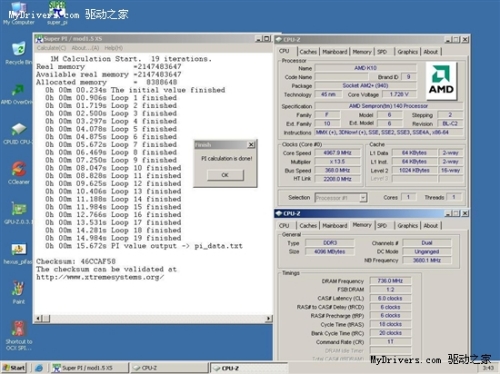Click top CPU-Z window title icon
The height and width of the screenshot is (374, 500).
coord(278,40)
